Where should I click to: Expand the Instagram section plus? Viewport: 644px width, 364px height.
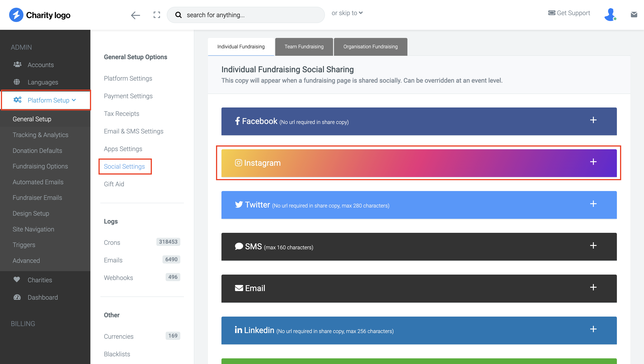coord(593,162)
